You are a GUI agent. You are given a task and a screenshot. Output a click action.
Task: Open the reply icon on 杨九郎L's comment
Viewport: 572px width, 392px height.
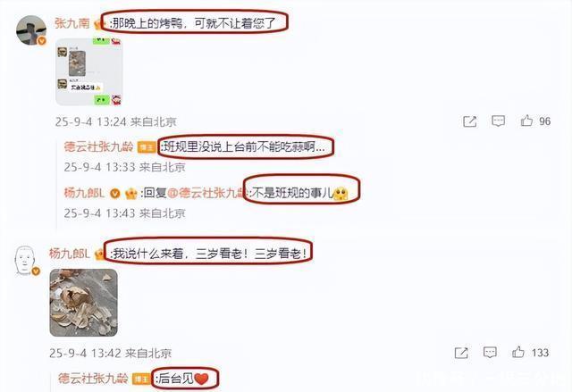(x=490, y=353)
